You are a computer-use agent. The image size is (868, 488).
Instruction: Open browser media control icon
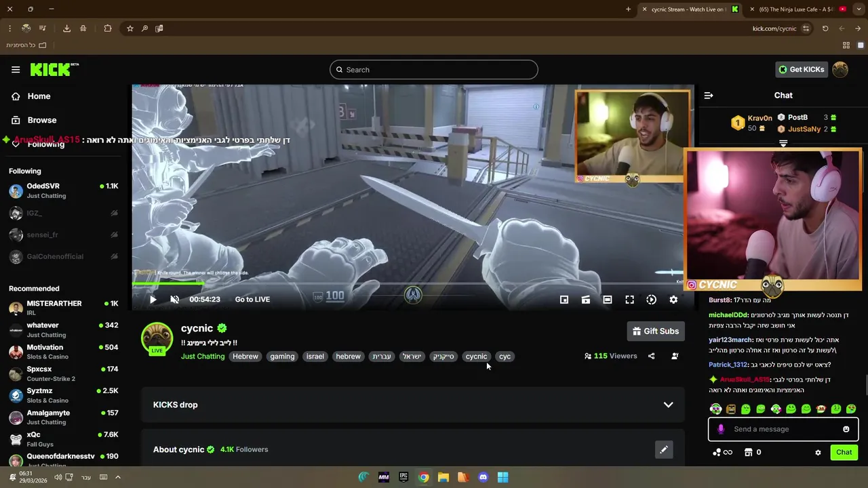coord(43,28)
